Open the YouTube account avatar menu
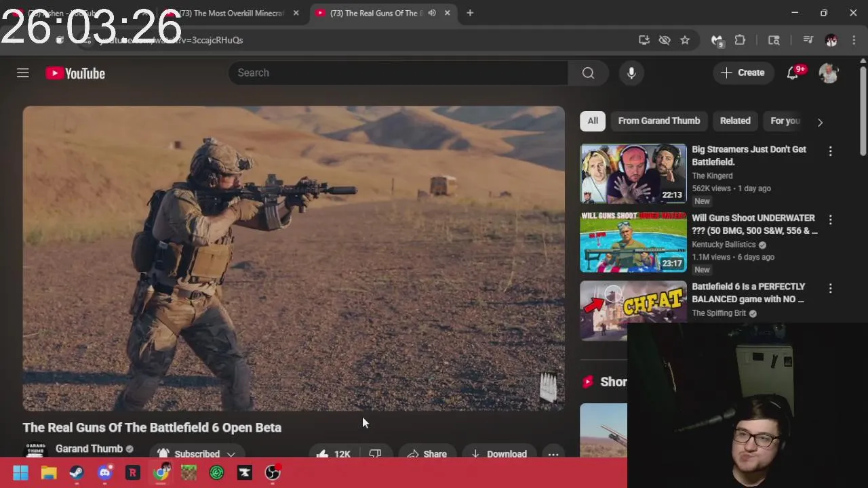Viewport: 868px width, 488px height. point(829,73)
